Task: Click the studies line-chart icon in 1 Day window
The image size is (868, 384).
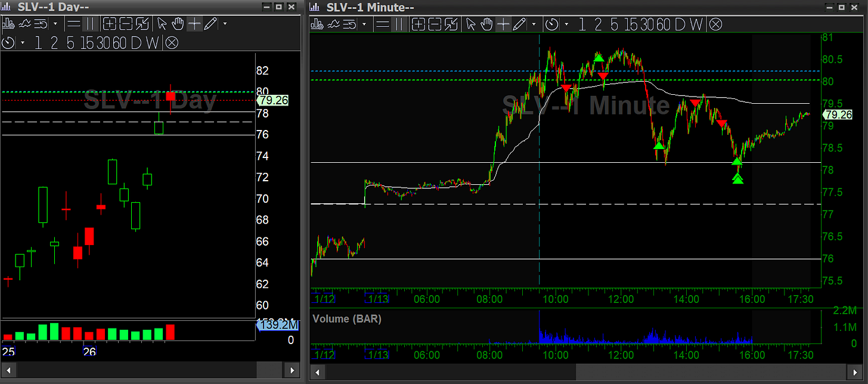Action: click(24, 24)
